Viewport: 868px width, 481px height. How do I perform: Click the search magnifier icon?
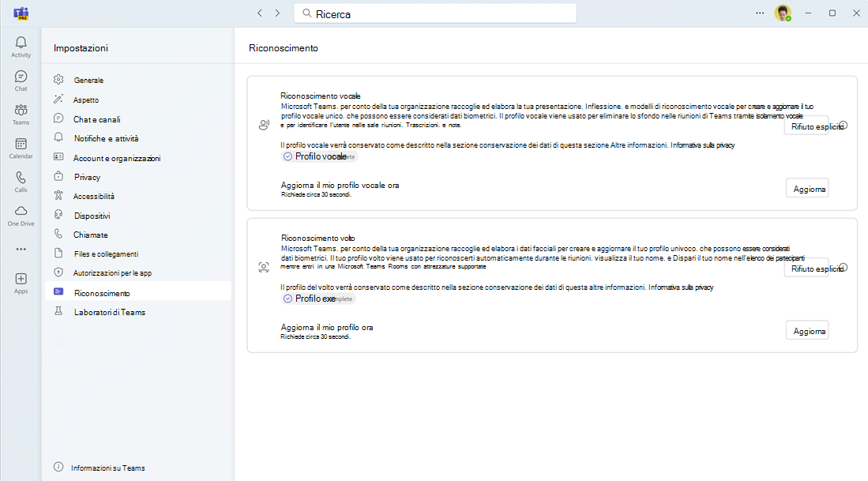click(x=306, y=13)
